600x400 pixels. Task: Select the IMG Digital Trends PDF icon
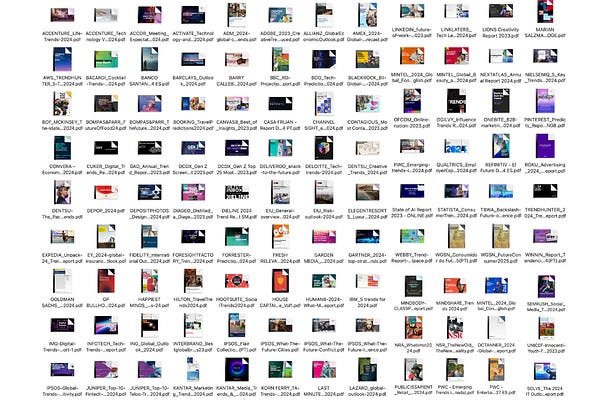62,325
